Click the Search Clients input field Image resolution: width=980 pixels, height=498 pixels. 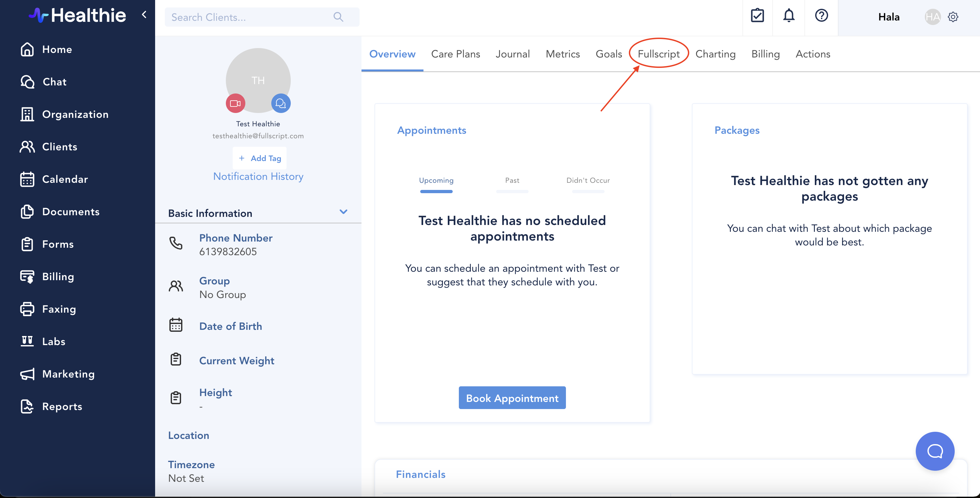click(x=251, y=17)
